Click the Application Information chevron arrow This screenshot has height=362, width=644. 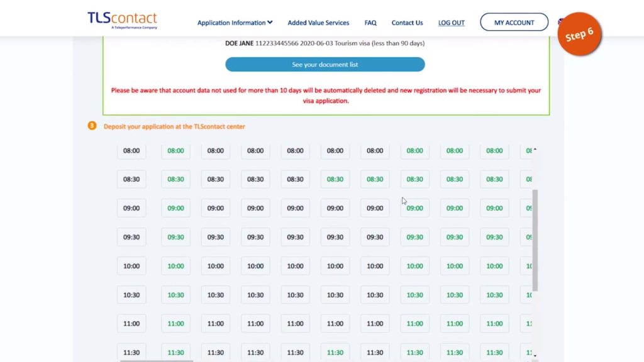tap(270, 23)
